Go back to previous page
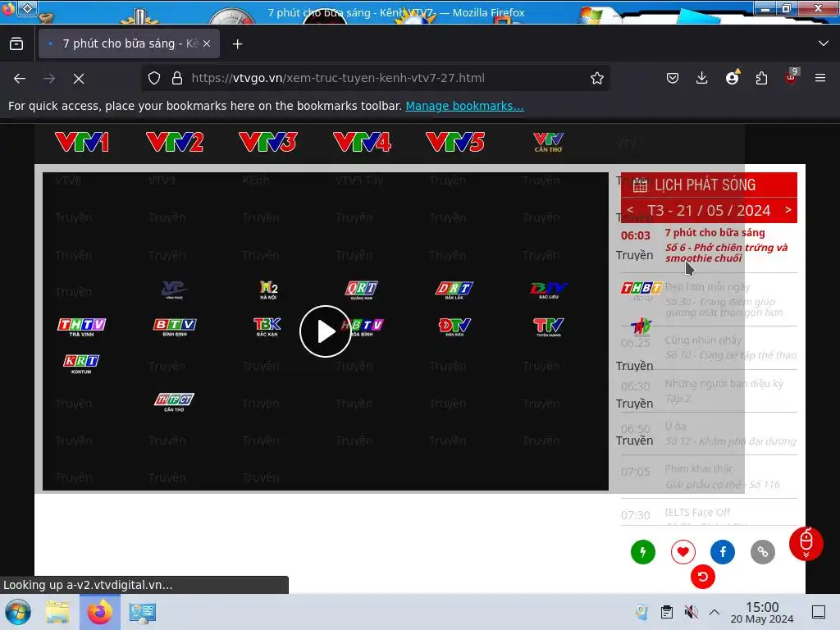Image resolution: width=840 pixels, height=630 pixels. coord(20,79)
